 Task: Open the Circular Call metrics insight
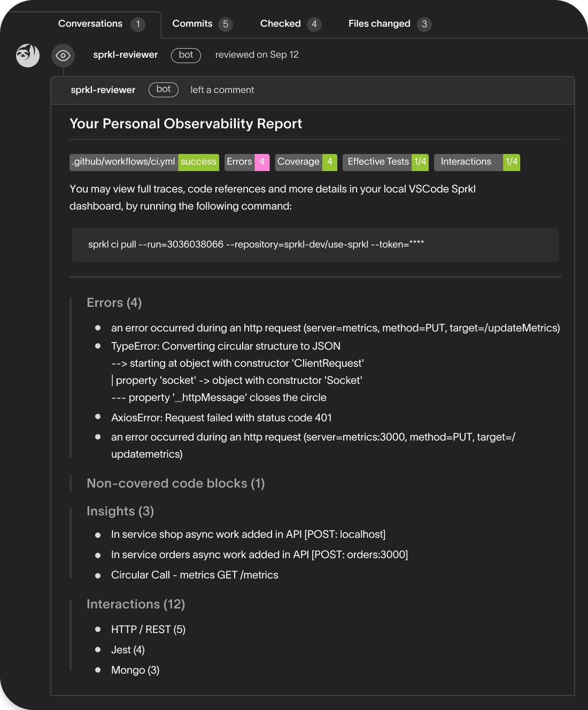click(x=195, y=575)
